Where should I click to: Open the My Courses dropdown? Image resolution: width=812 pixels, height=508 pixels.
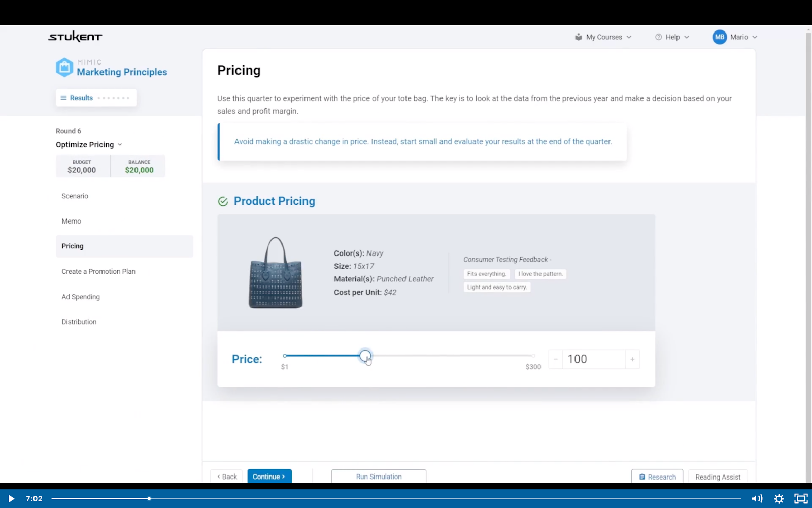coord(603,37)
